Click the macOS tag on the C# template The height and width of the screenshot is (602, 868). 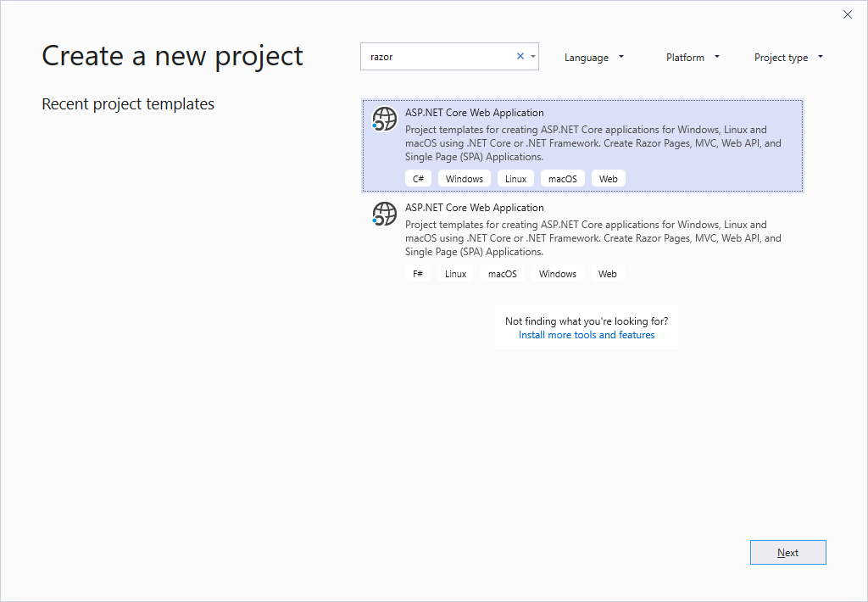(563, 179)
